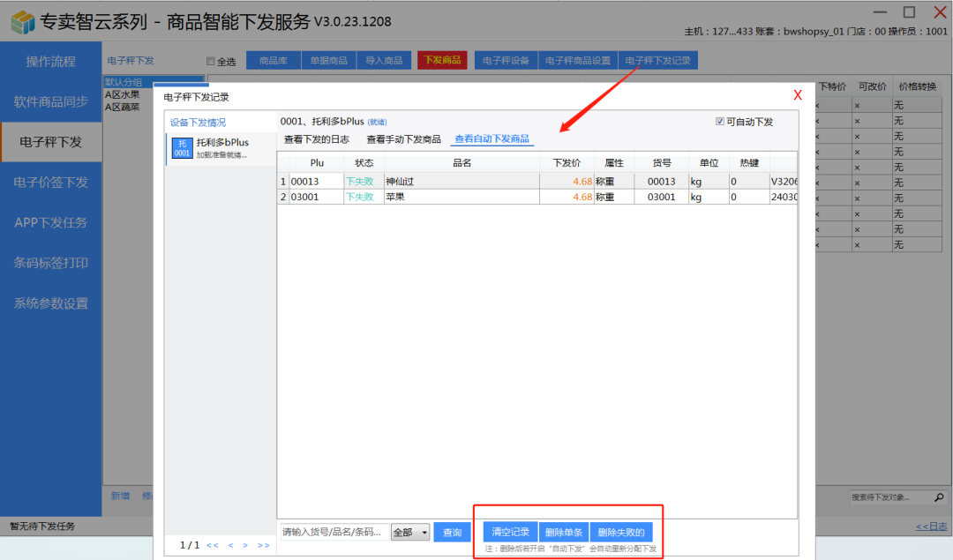The image size is (953, 560).
Task: Open the 全部 filter dropdown
Action: coord(410,533)
